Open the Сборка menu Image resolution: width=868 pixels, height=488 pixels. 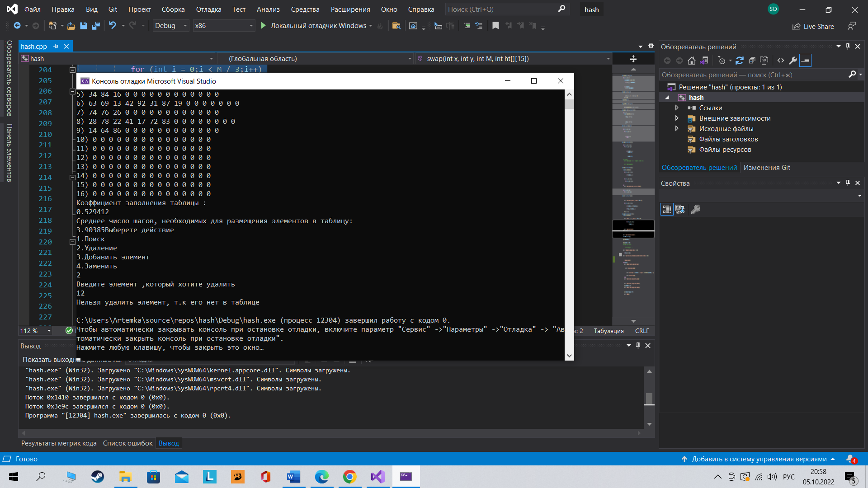173,9
